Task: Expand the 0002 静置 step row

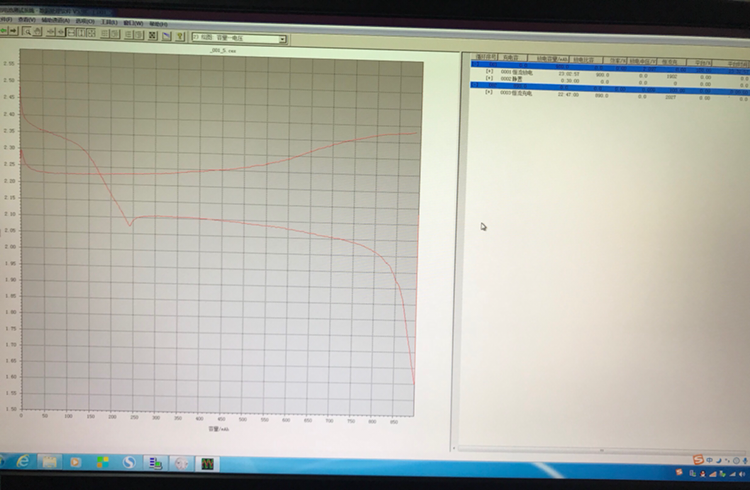Action: point(489,78)
